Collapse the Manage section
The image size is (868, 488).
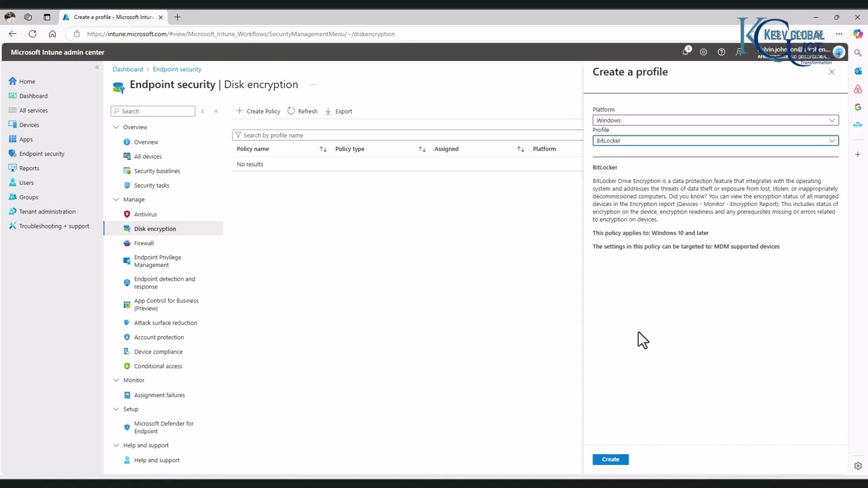(x=116, y=199)
